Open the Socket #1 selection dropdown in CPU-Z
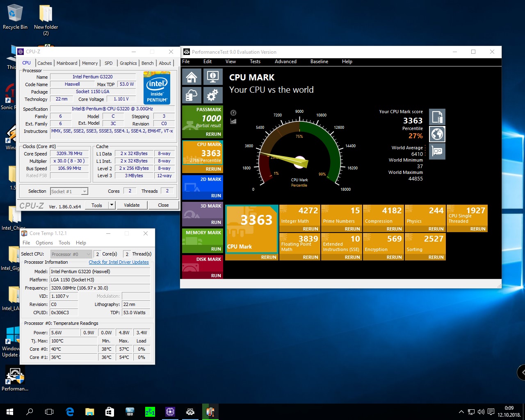 [x=69, y=191]
